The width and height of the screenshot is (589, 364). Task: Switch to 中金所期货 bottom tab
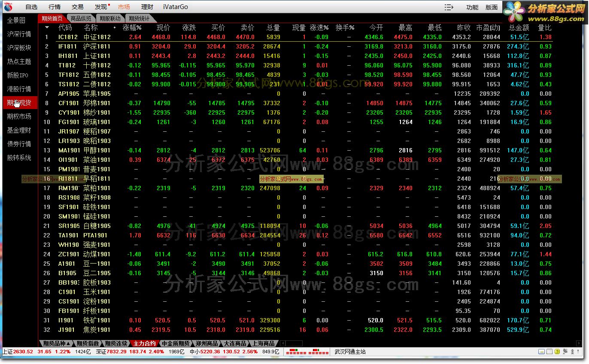tap(176, 343)
